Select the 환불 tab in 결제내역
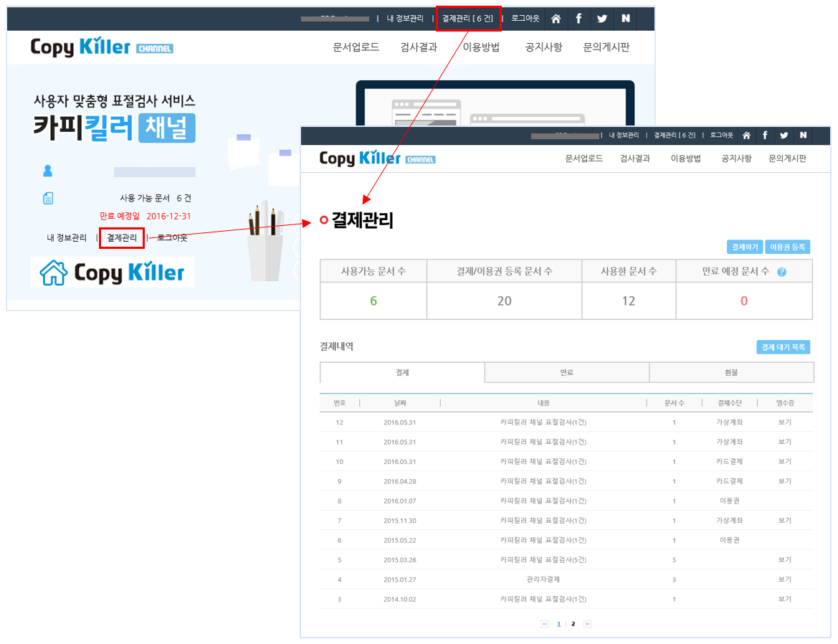Screen dimensions: 838x644 click(x=731, y=372)
